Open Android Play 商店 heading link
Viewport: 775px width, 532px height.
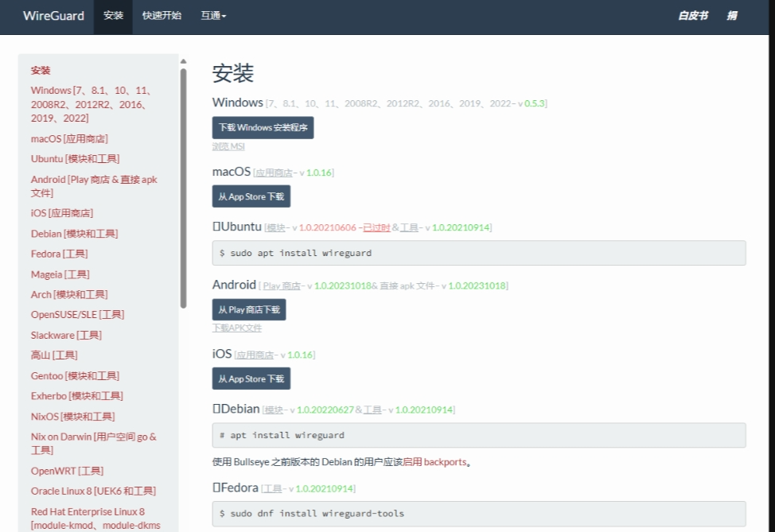click(x=282, y=286)
